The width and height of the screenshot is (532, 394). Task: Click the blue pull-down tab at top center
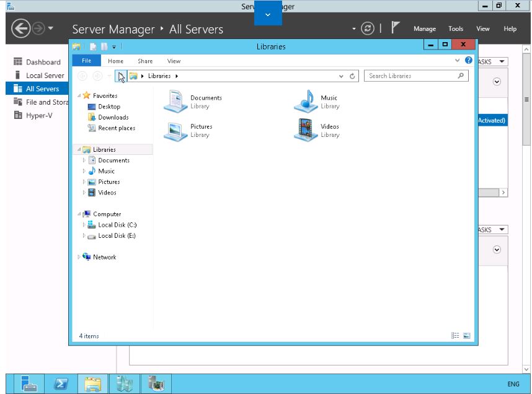pos(268,14)
